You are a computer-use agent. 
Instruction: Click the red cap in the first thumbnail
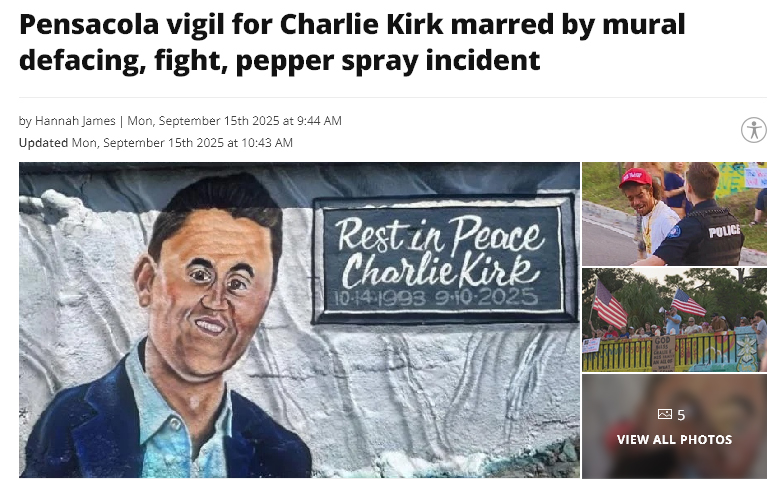point(635,178)
